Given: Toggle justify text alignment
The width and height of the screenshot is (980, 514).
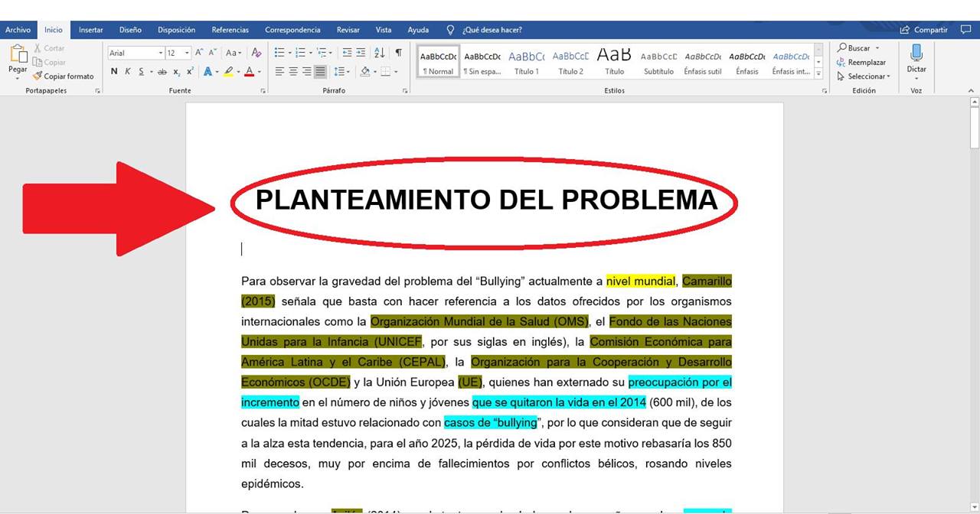Looking at the screenshot, I should [x=320, y=71].
